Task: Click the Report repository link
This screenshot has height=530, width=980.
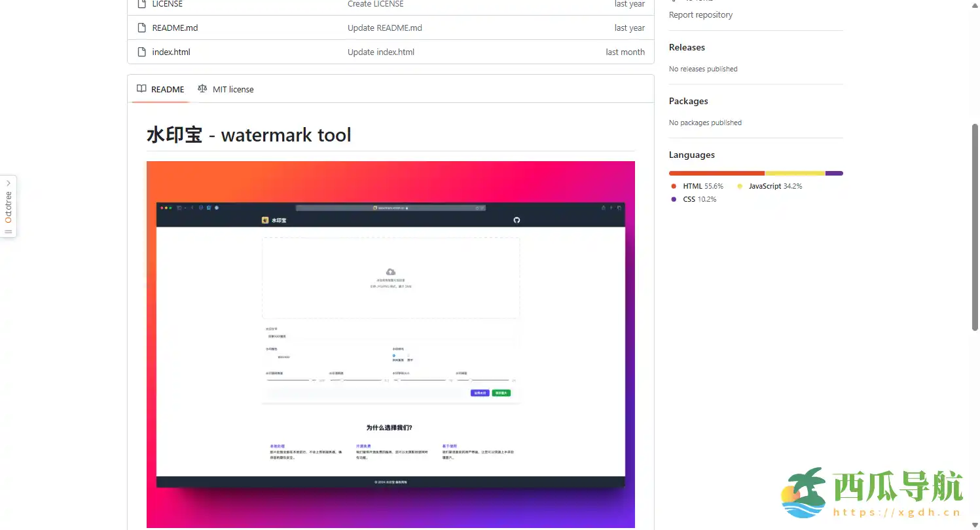Action: point(700,15)
